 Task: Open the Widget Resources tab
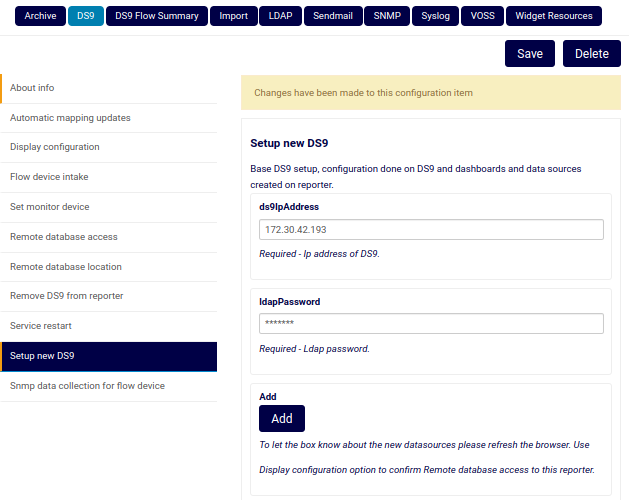[x=554, y=16]
